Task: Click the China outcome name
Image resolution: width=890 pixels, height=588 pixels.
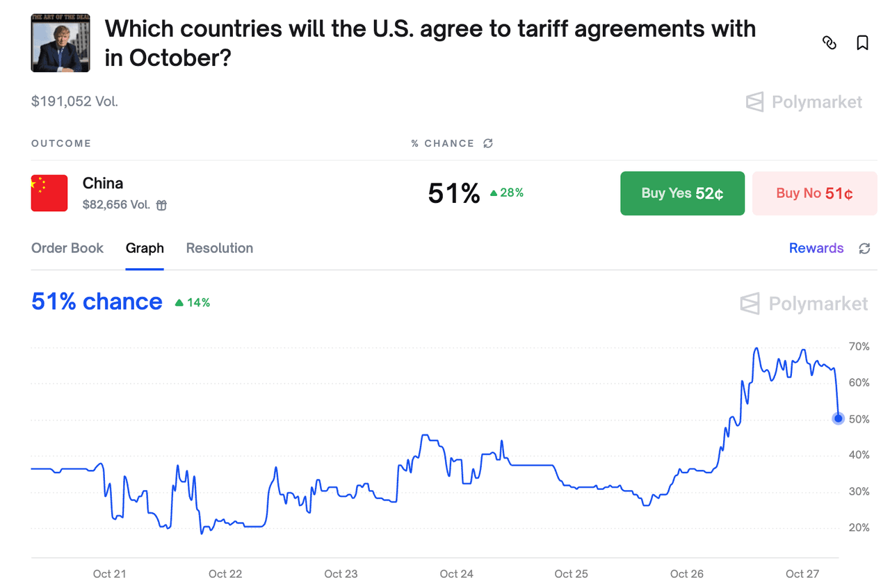Action: [x=103, y=183]
